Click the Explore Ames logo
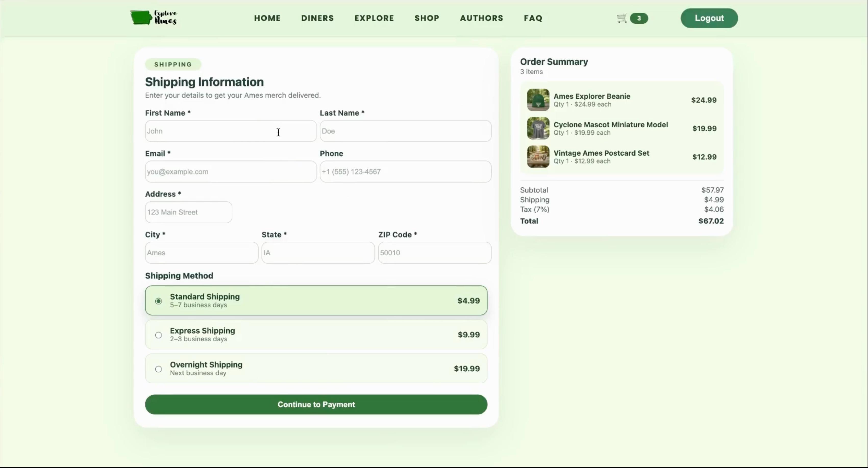 pos(154,18)
